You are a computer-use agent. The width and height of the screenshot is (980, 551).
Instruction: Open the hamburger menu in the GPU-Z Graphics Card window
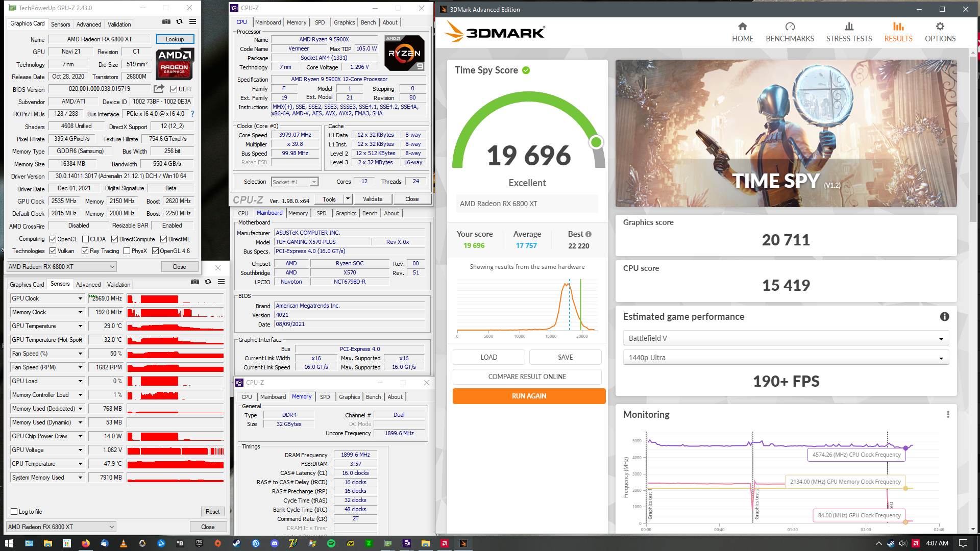pyautogui.click(x=192, y=22)
